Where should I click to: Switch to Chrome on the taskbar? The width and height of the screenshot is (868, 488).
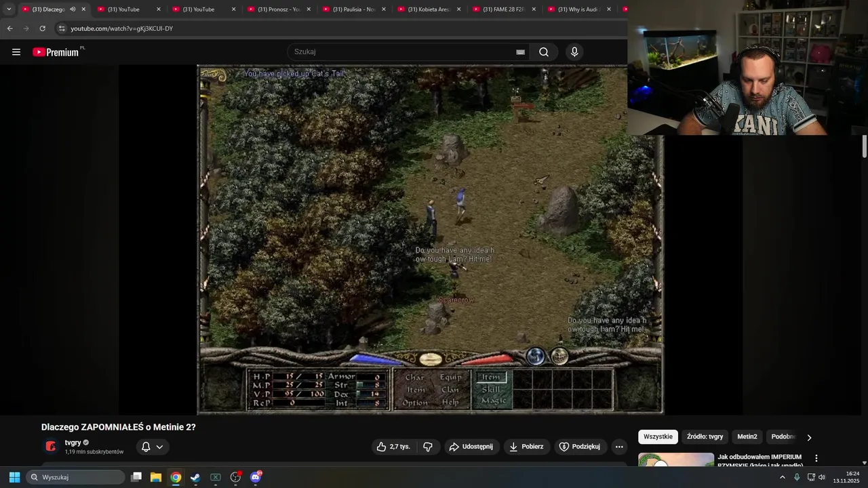click(x=176, y=477)
